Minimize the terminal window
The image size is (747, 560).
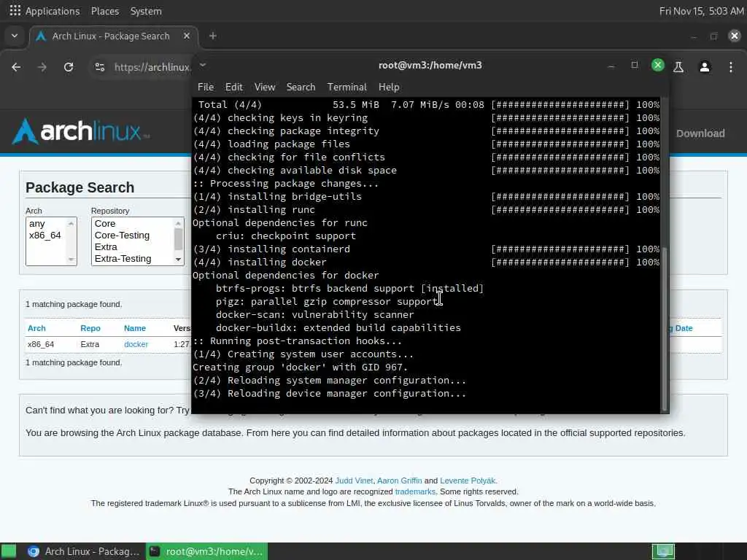pyautogui.click(x=611, y=66)
